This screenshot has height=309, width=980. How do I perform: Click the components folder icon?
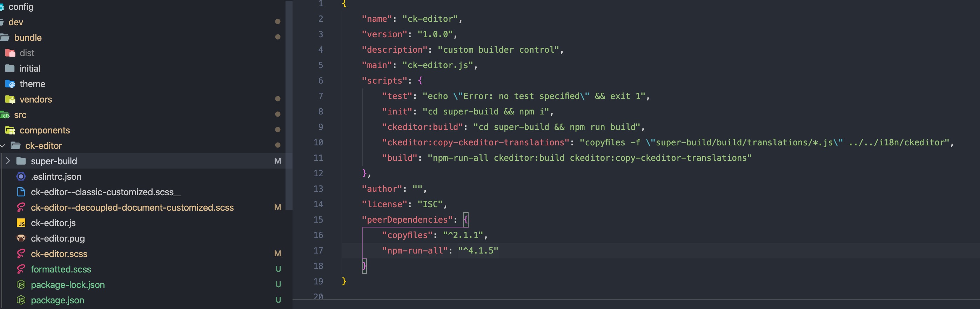pyautogui.click(x=10, y=130)
